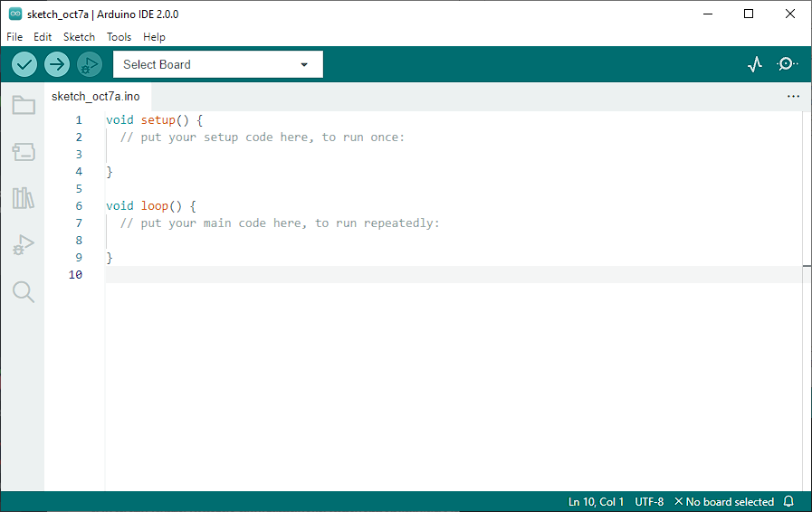Viewport: 812px width, 512px height.
Task: Open the Sketch menu
Action: [x=80, y=37]
